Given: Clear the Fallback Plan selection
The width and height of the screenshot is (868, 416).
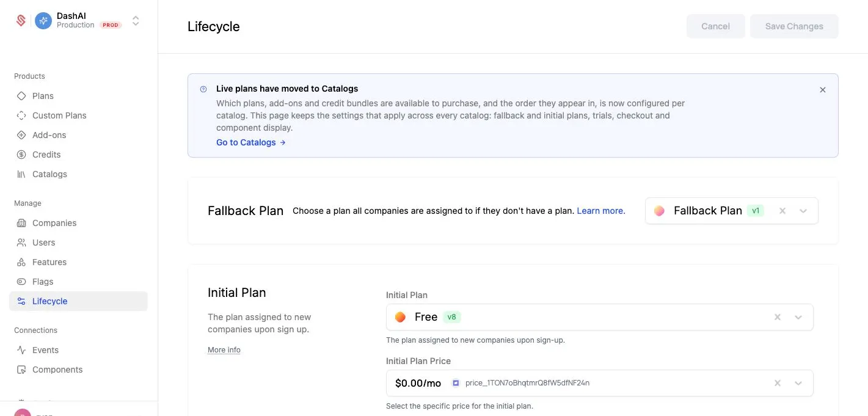Looking at the screenshot, I should (782, 211).
